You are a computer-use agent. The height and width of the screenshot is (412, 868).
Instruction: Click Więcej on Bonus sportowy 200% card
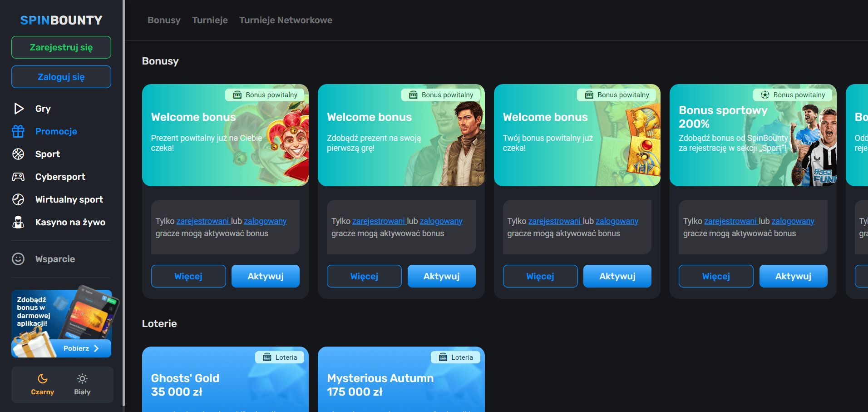716,276
